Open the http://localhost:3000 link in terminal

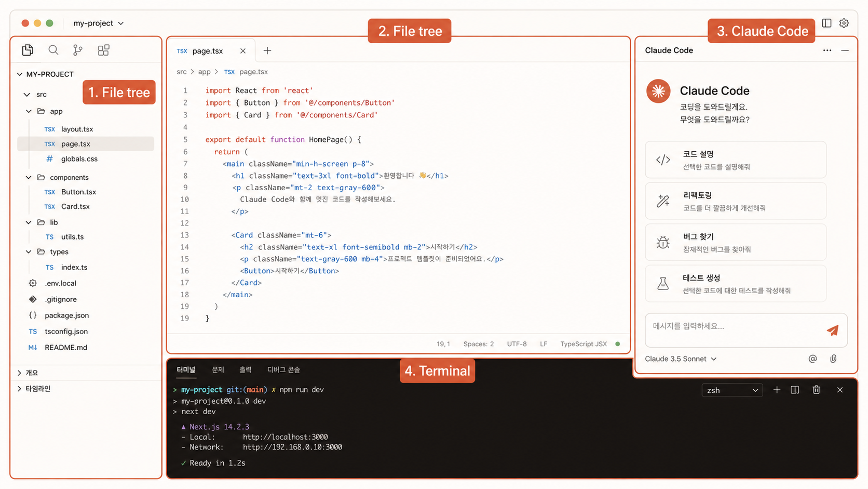(x=285, y=437)
